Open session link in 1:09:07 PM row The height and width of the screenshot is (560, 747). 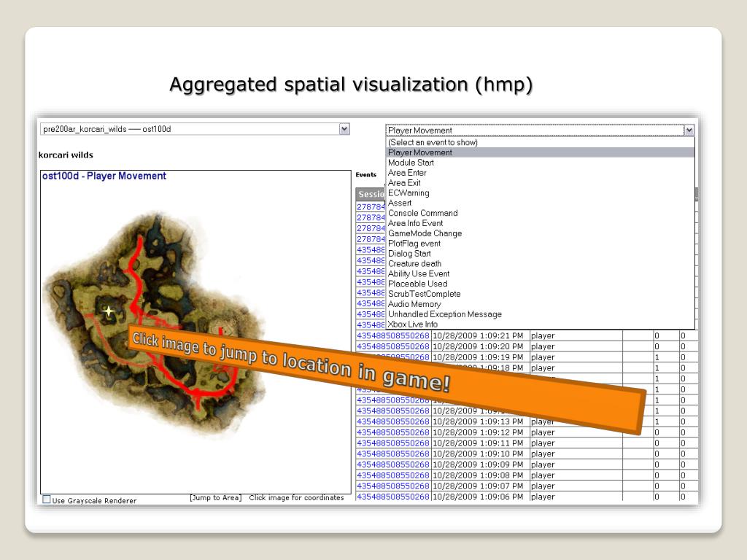pos(393,486)
